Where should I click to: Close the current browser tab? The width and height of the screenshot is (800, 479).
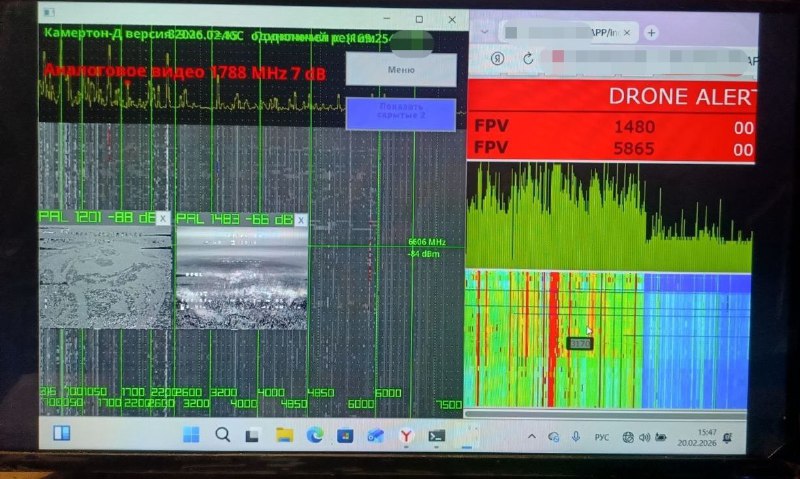(x=627, y=33)
